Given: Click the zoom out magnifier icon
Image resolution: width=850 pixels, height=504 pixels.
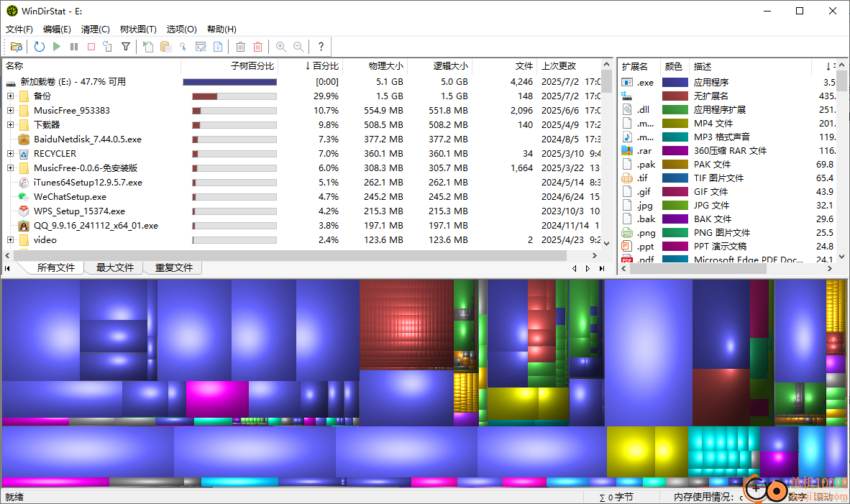Looking at the screenshot, I should 298,47.
